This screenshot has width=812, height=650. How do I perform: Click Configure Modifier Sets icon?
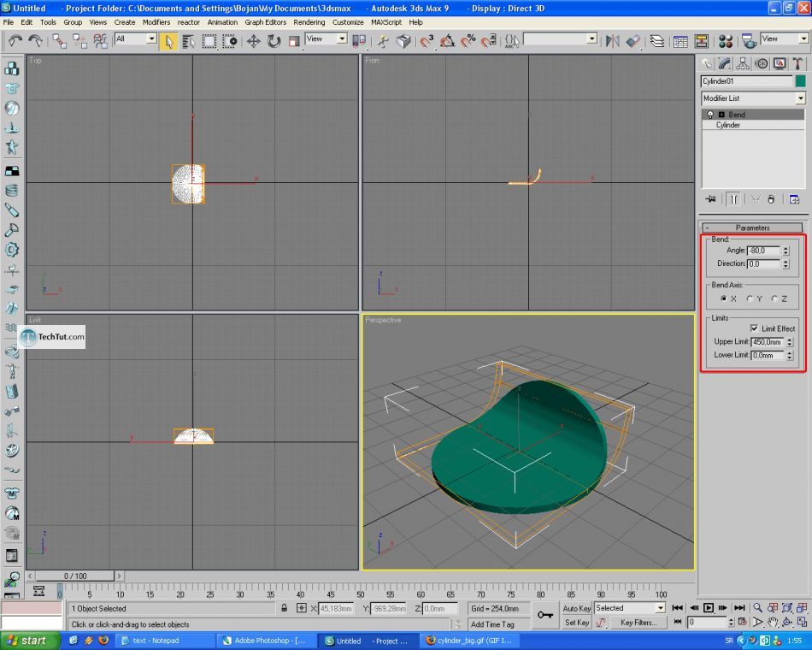(x=794, y=199)
